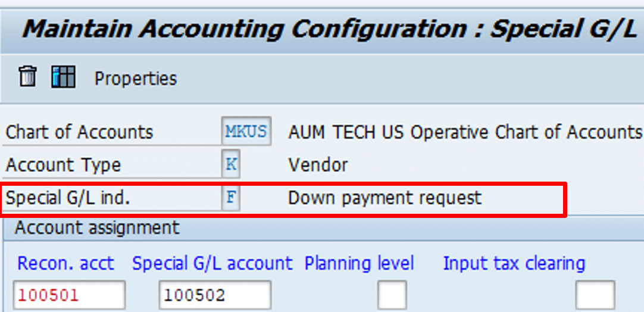Click the Special G/L ind. label
The height and width of the screenshot is (312, 644).
tap(68, 198)
